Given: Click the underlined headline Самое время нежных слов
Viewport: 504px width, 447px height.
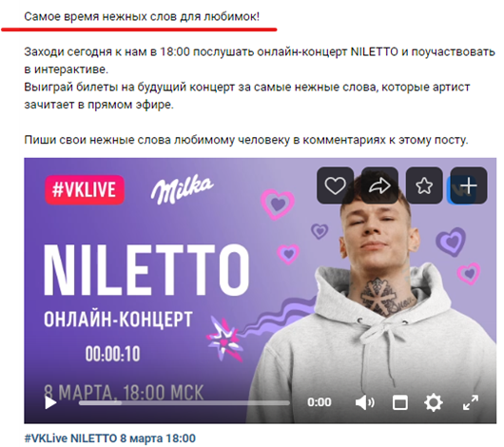Looking at the screenshot, I should (142, 17).
